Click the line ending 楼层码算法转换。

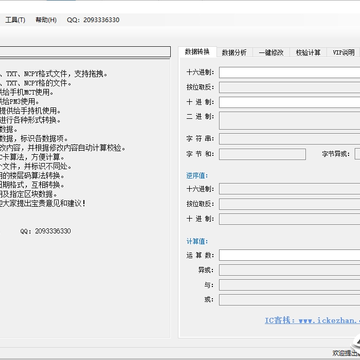32,175
